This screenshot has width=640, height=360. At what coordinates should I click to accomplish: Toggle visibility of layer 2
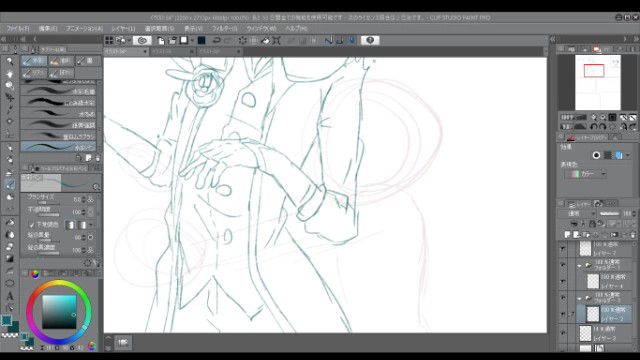(562, 314)
